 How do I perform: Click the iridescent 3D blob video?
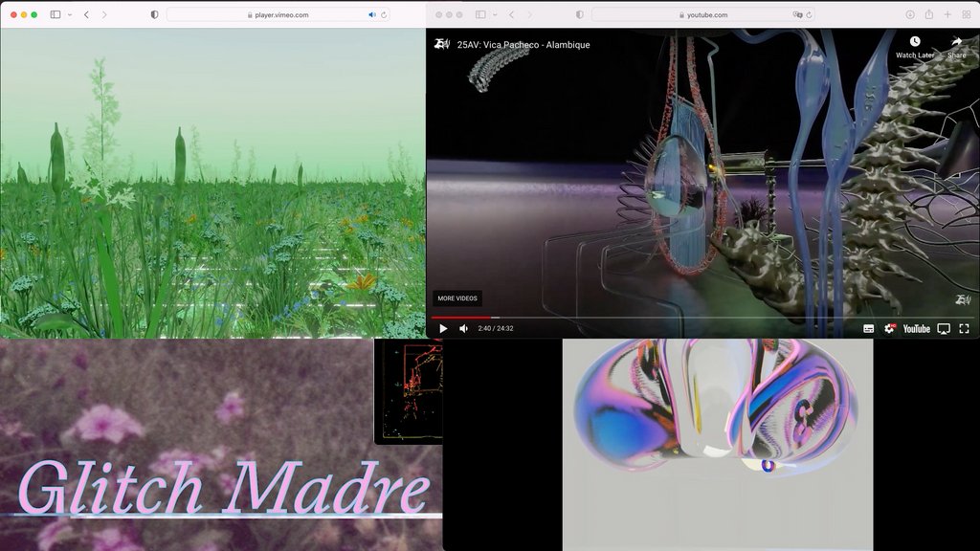718,445
